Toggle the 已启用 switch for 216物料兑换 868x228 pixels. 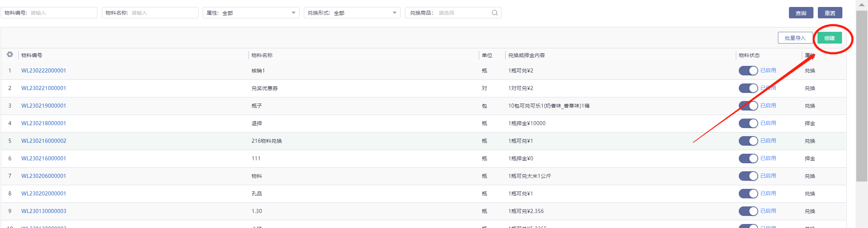coord(748,141)
